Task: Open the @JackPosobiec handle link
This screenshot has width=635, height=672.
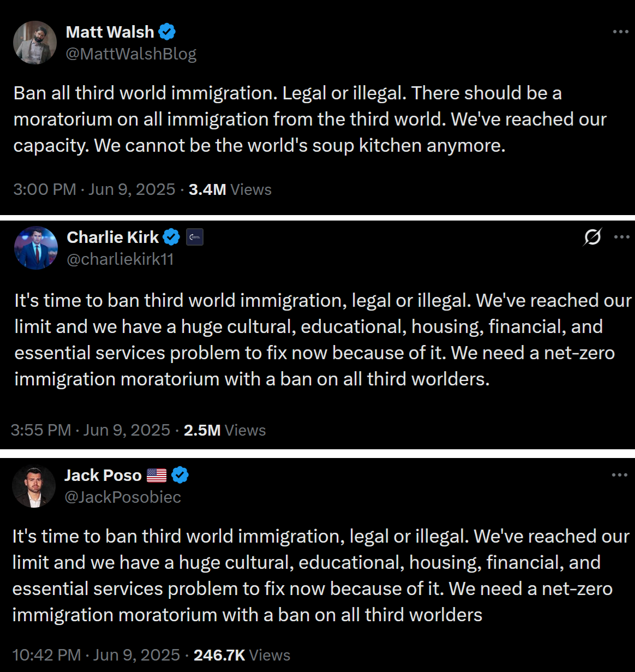Action: pyautogui.click(x=122, y=497)
